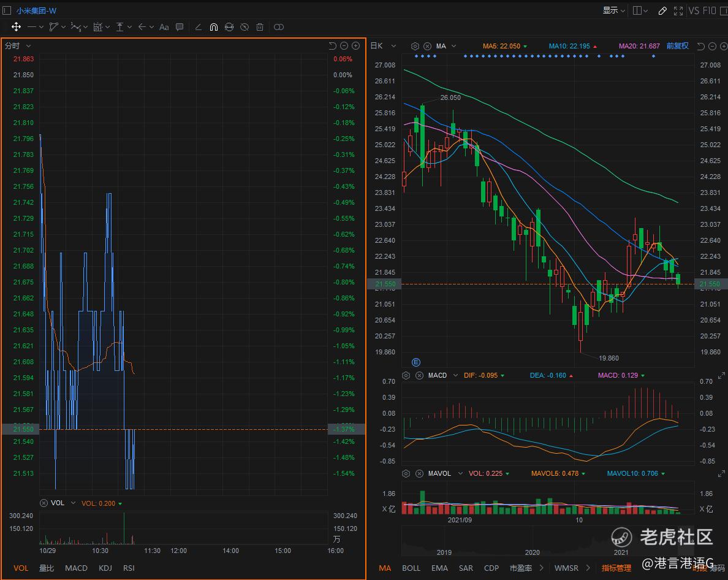Select the KDJ tab under intraday chart
728x580 pixels.
coord(105,568)
